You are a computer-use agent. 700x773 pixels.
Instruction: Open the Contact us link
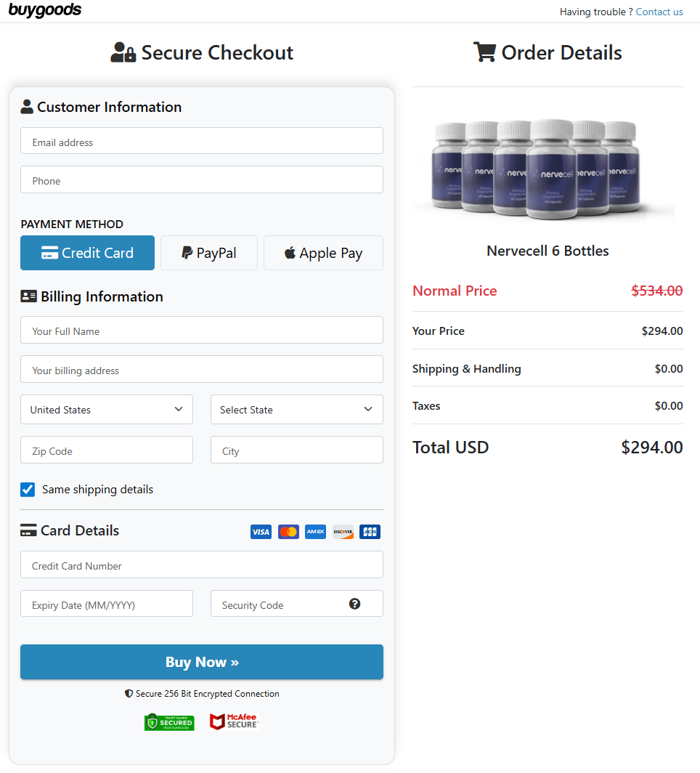659,12
